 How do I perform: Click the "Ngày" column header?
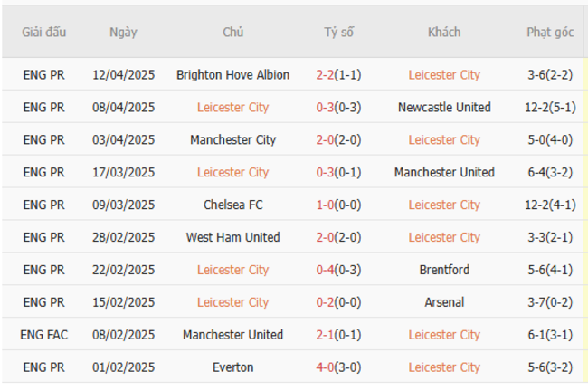[x=123, y=33]
